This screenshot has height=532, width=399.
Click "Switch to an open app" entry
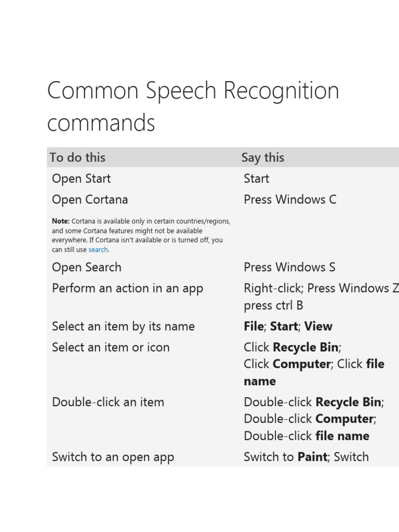point(113,457)
